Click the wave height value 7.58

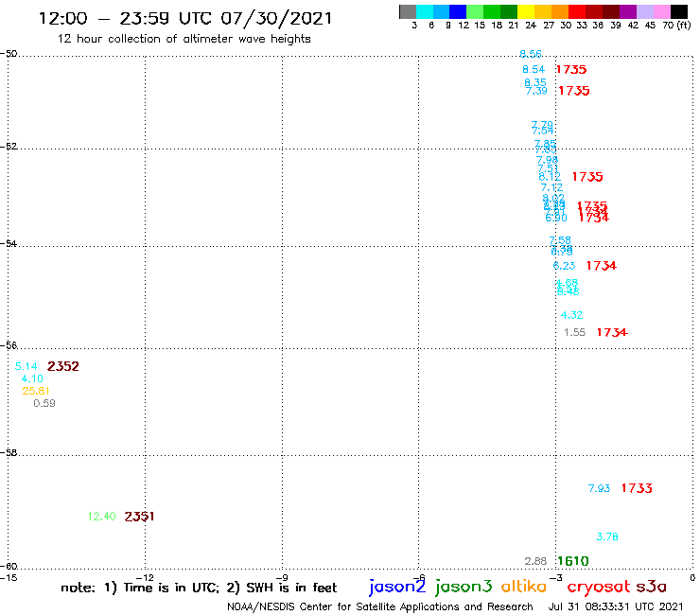tap(560, 240)
